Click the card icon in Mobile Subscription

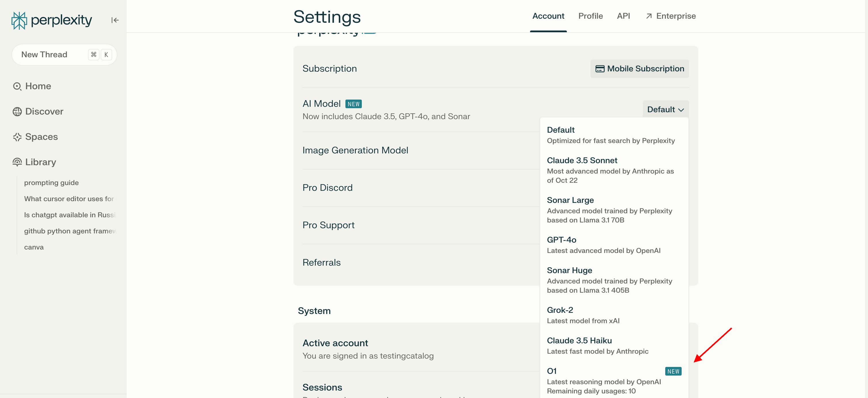point(600,69)
